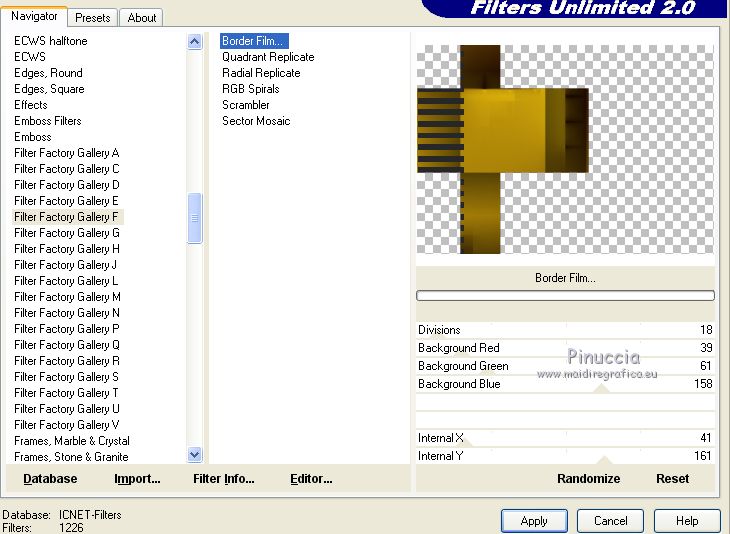Viewport: 730px width, 534px height.
Task: Select Filter Factory Gallery F
Action: (x=68, y=217)
